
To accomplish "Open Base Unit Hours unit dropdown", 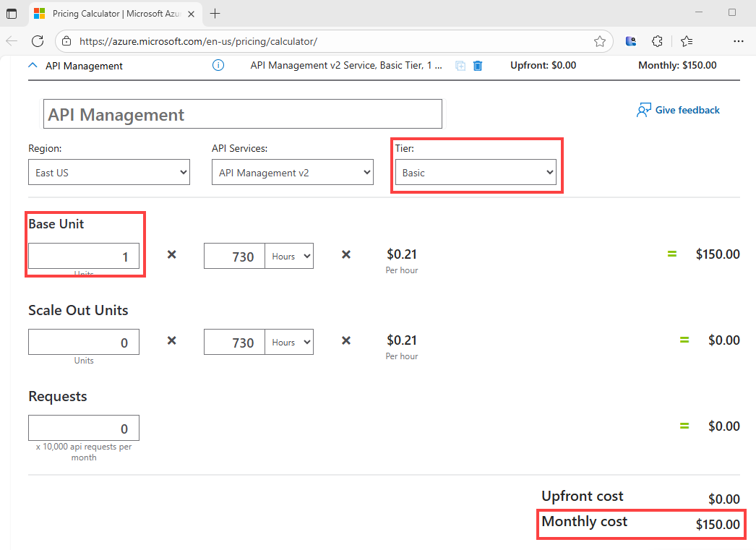I will coord(289,256).
